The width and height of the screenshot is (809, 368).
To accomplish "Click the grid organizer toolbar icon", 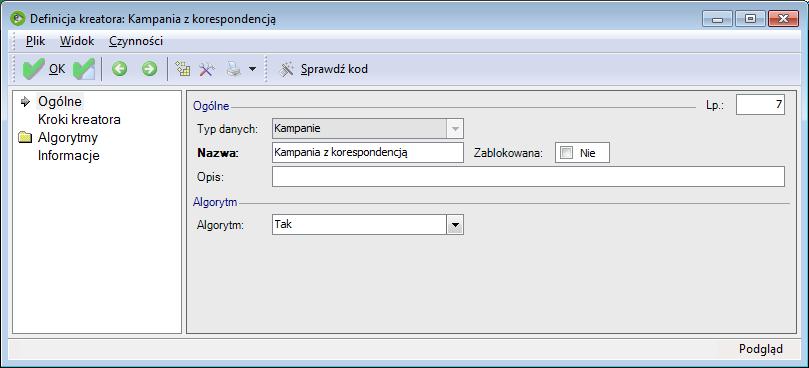I will point(183,69).
